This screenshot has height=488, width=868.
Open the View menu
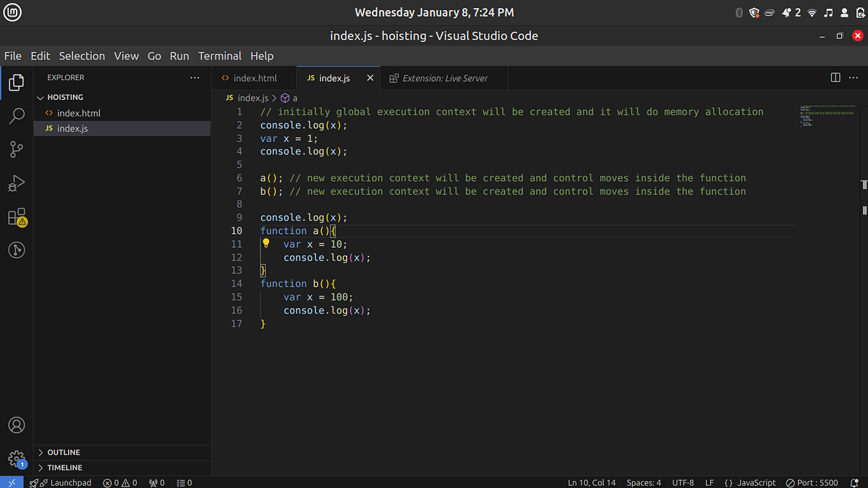[x=126, y=56]
